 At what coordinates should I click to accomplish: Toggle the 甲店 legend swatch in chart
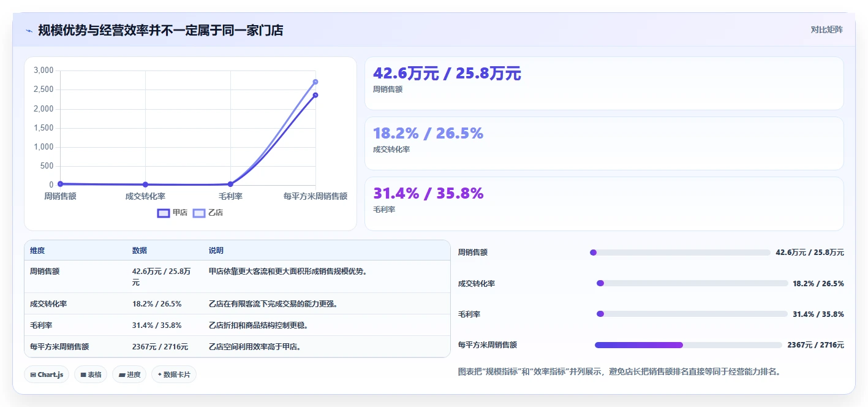coord(164,213)
